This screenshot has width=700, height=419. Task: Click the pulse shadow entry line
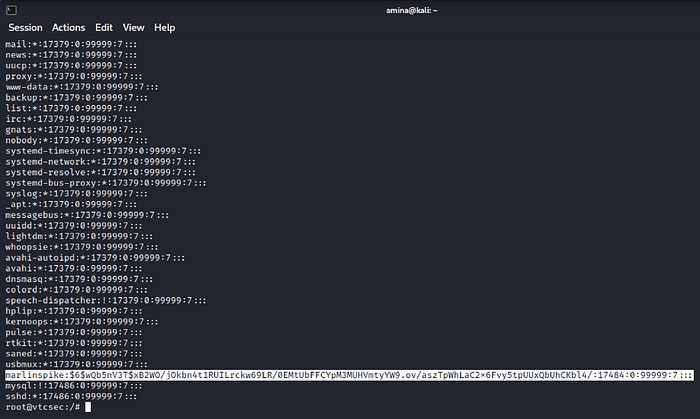pos(74,332)
